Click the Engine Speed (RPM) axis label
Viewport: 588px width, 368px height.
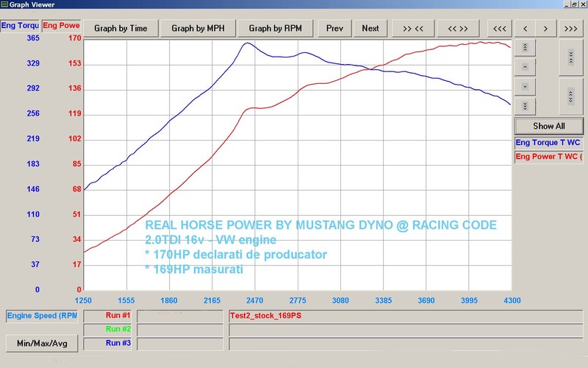(x=42, y=316)
